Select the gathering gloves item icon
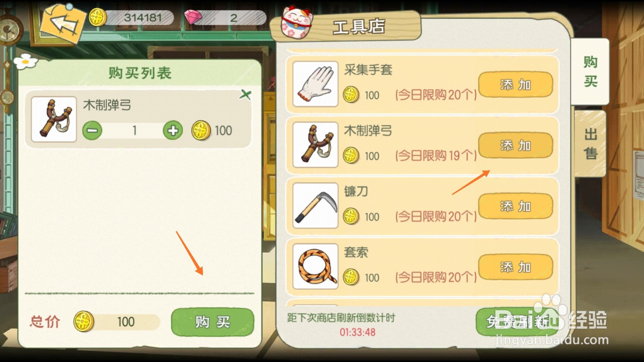The width and height of the screenshot is (644, 362). click(x=316, y=84)
